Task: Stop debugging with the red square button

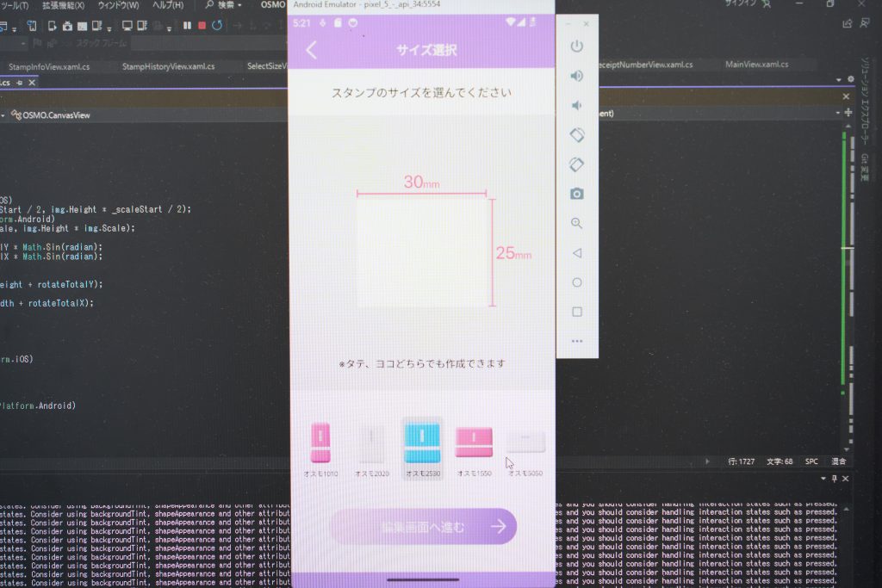Action: (x=202, y=25)
